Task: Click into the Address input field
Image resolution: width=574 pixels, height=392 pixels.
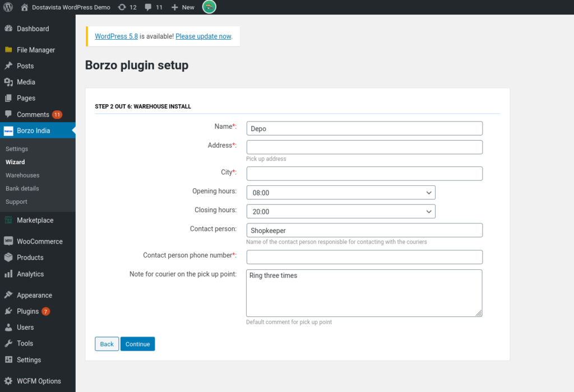Action: point(364,147)
